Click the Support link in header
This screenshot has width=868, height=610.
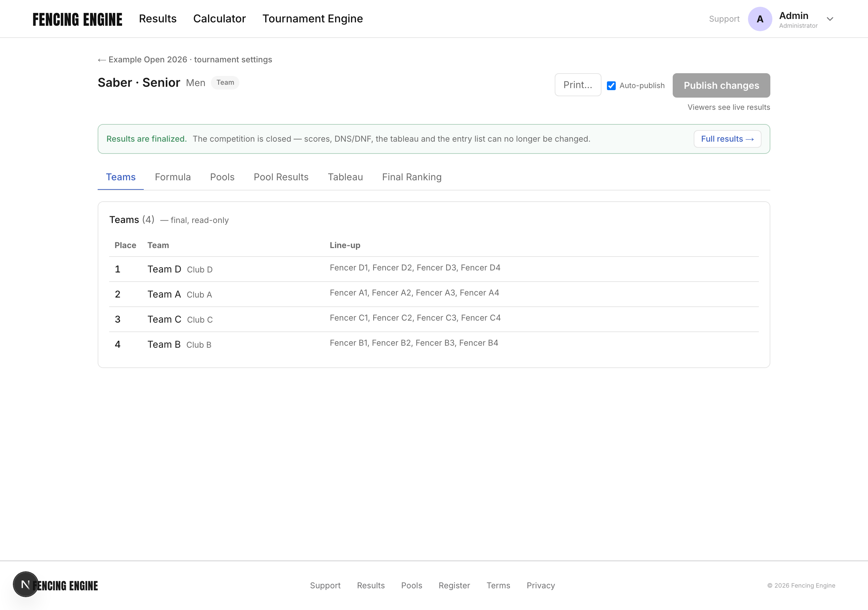coord(724,19)
